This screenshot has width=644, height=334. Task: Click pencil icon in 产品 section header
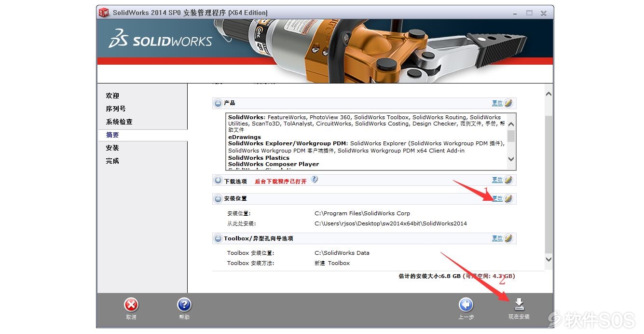[508, 103]
